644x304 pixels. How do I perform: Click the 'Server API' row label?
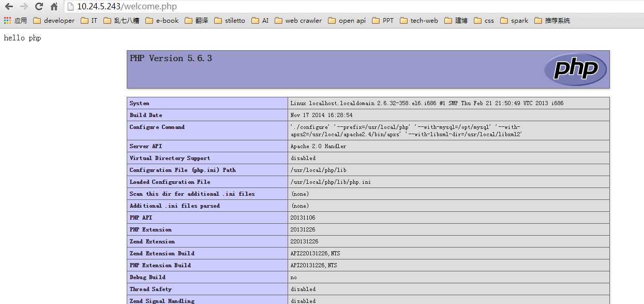click(x=146, y=146)
